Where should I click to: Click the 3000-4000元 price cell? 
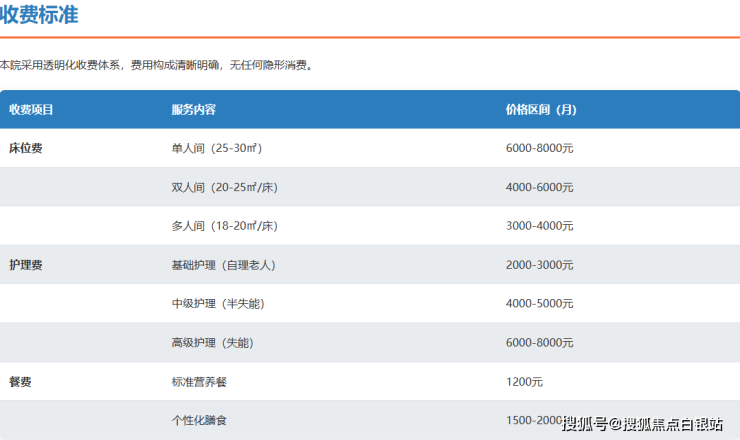pyautogui.click(x=540, y=226)
